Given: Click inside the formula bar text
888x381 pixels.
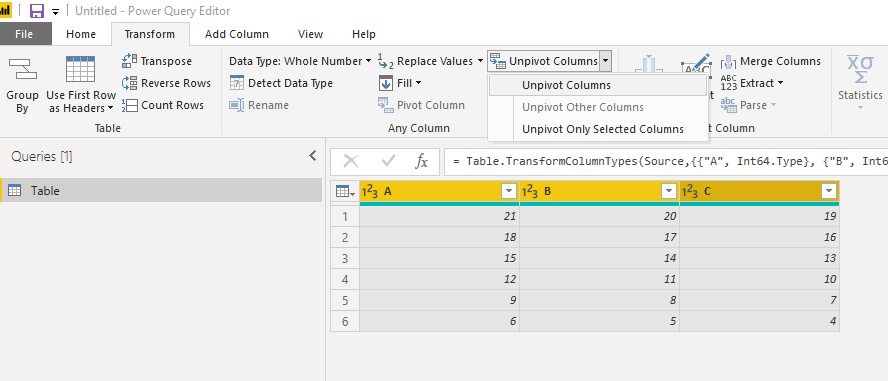Looking at the screenshot, I should point(666,162).
